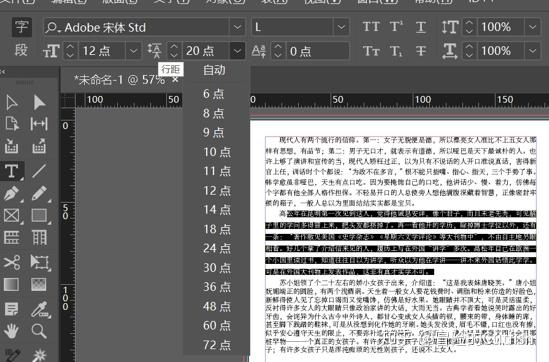Image resolution: width=549 pixels, height=362 pixels.
Task: Click the leading value stepper arrows
Action: coord(174,51)
